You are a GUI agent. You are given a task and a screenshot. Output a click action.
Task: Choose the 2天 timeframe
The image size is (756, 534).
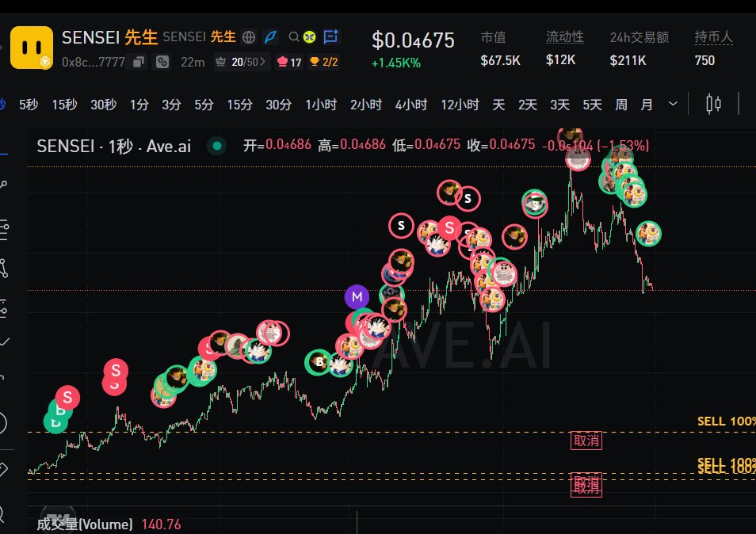(528, 105)
